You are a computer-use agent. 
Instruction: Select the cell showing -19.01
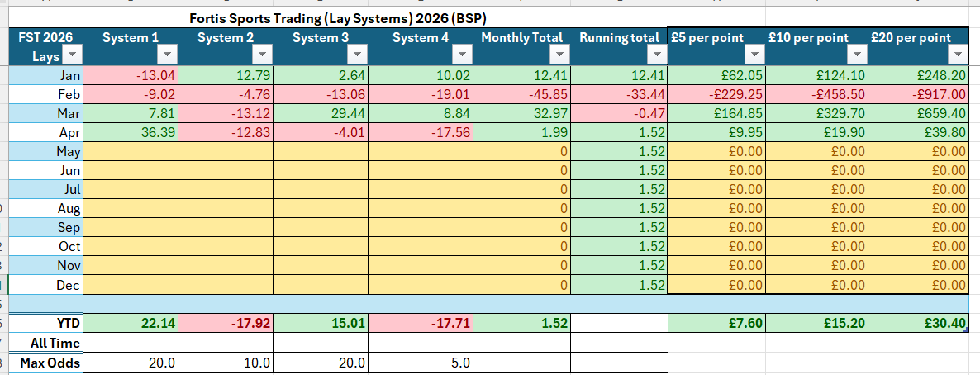420,96
